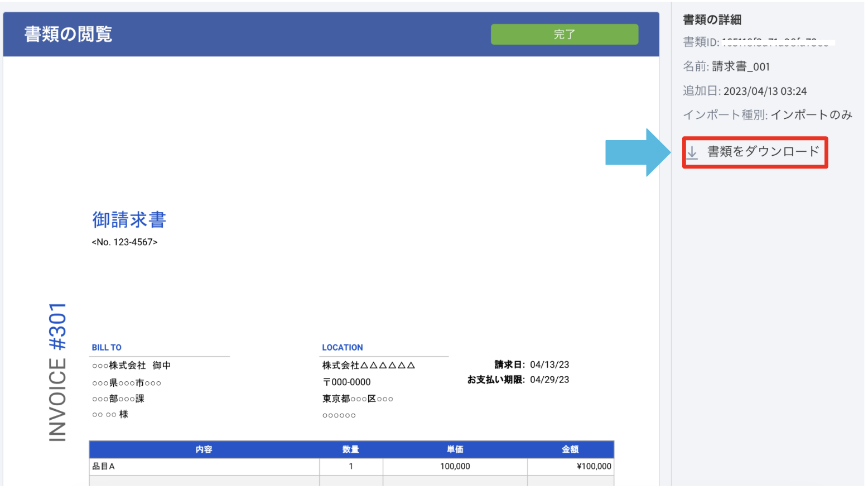This screenshot has height=489, width=868.
Task: Click the 単価 table column header
Action: [455, 449]
